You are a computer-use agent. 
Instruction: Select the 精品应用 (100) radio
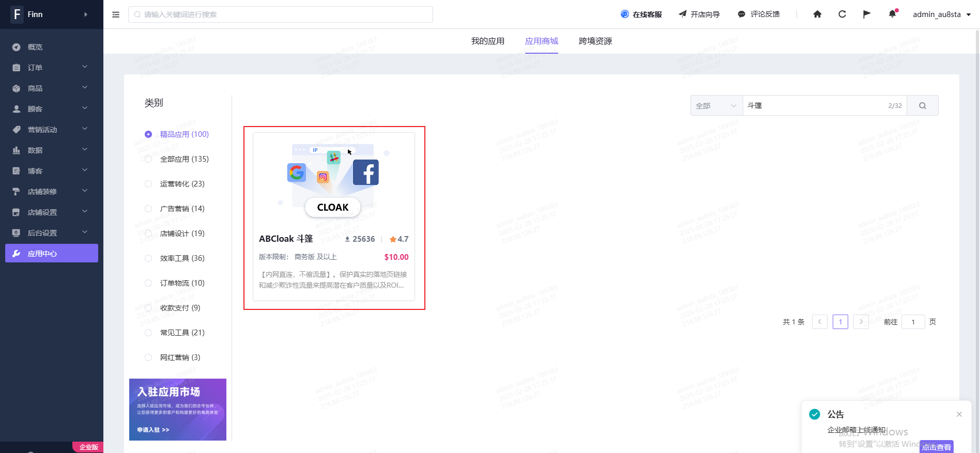pos(148,134)
